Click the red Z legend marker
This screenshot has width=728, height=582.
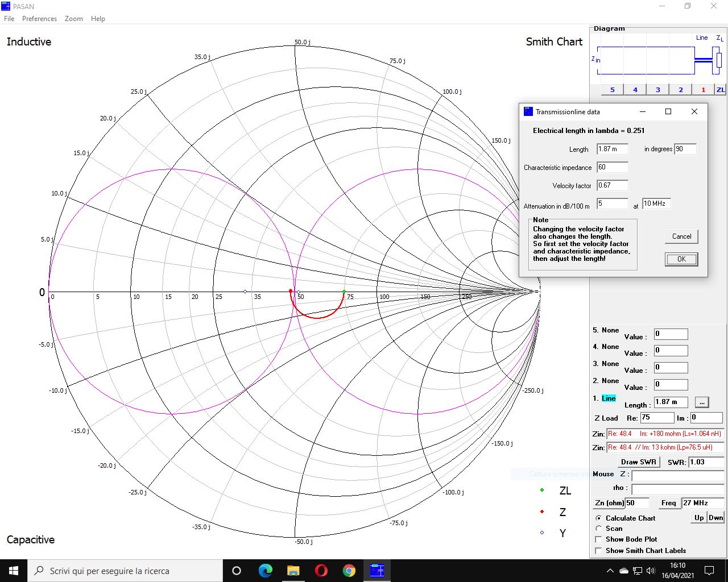[542, 512]
